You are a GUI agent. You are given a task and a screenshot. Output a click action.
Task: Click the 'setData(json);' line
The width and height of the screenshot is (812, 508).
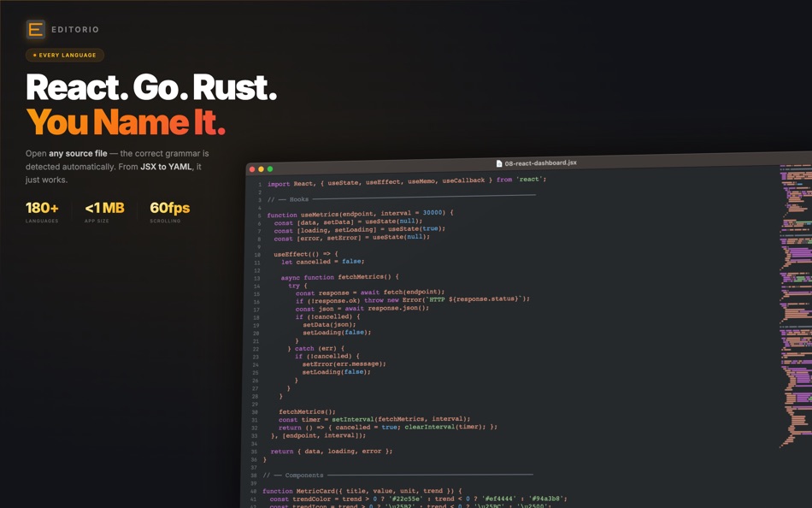(329, 324)
